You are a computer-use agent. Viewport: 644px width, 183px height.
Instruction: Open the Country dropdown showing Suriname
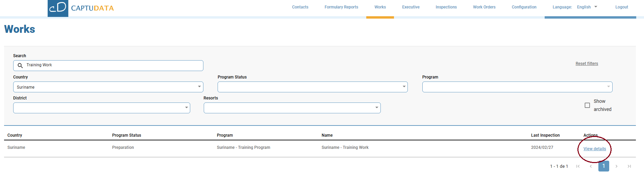[x=108, y=87]
